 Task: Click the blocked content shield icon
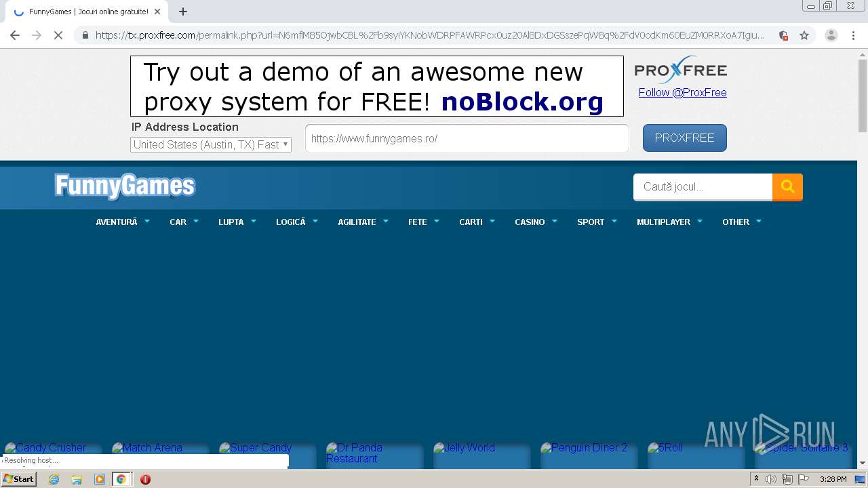[x=783, y=35]
